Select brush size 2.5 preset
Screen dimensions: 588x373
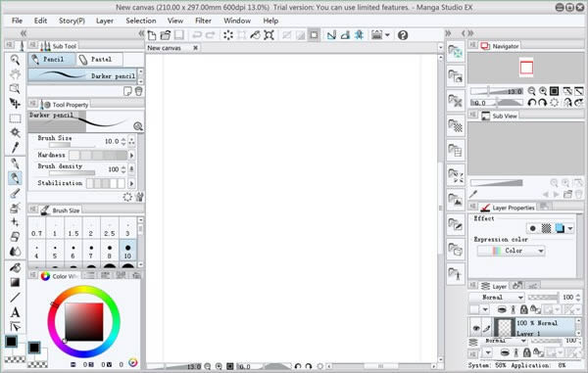coord(110,228)
